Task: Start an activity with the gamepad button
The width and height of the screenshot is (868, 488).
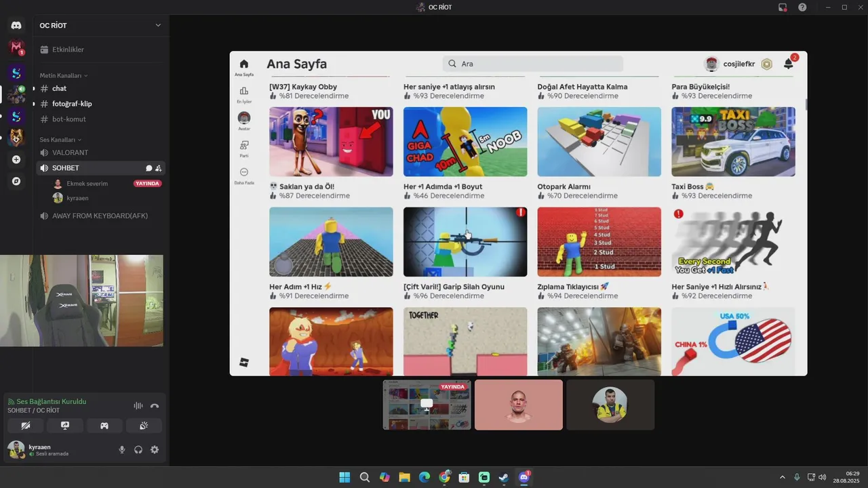Action: pos(104,426)
